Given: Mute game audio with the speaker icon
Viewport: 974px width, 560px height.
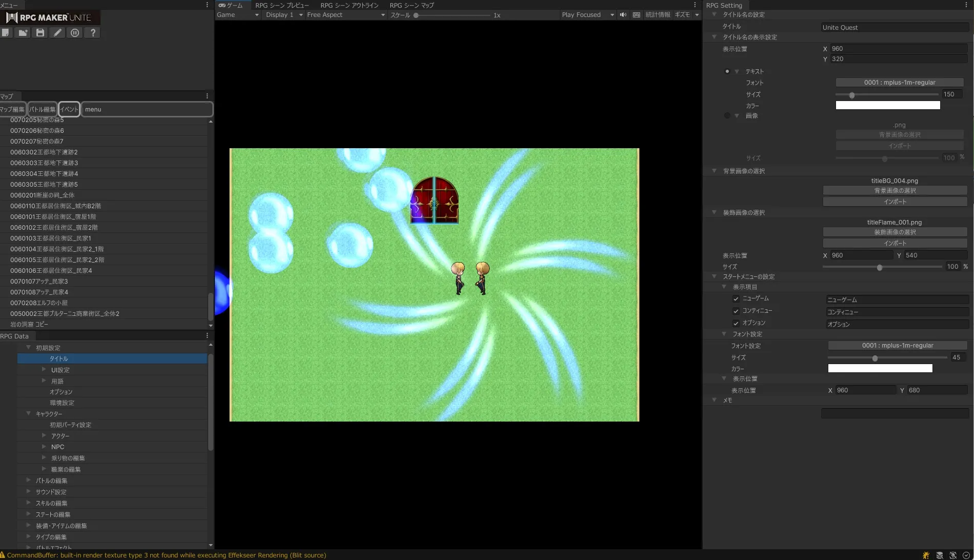Looking at the screenshot, I should click(623, 15).
